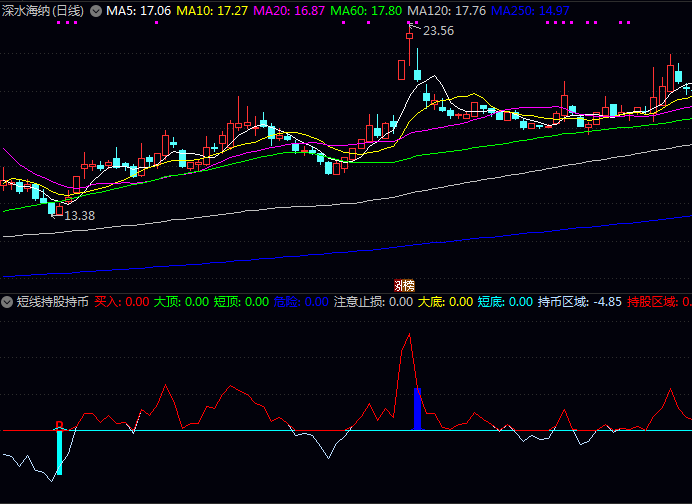Click the 涨榜 marker icon below chart
Viewport: 692px width, 504px height.
[x=403, y=285]
